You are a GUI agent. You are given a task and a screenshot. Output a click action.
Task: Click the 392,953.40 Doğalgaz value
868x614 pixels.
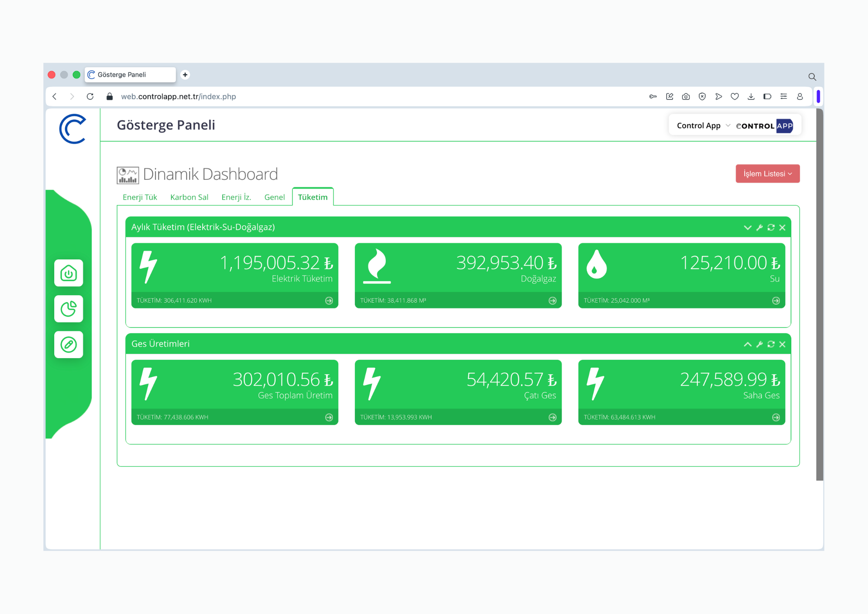pos(506,263)
